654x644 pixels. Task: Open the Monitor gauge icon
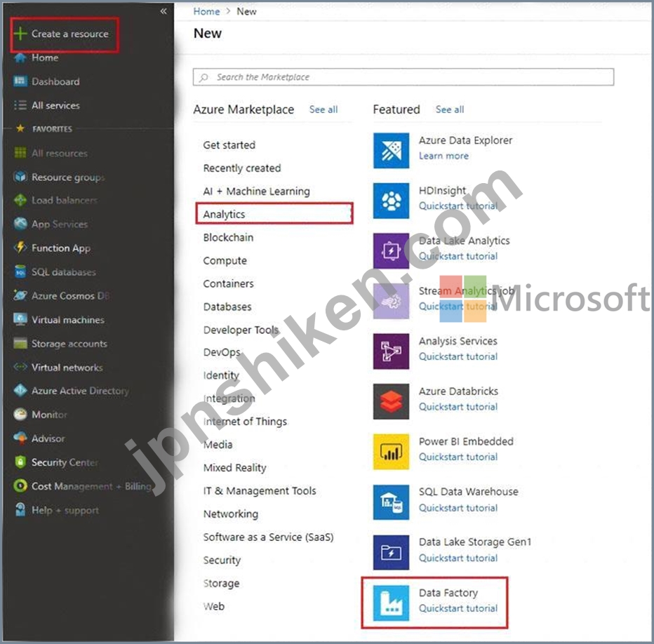click(20, 415)
